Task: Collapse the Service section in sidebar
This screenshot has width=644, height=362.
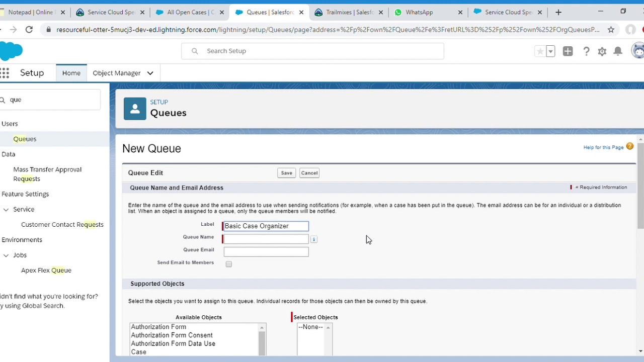Action: click(x=6, y=209)
